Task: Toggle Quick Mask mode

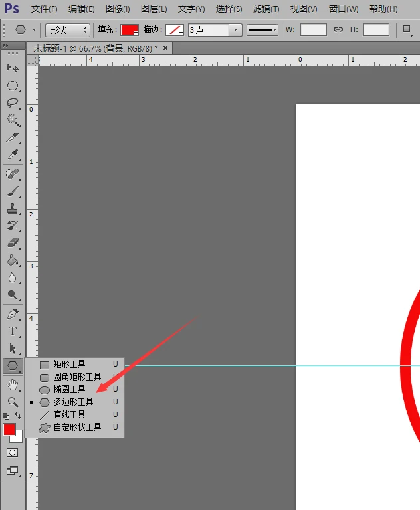Action: tap(13, 452)
